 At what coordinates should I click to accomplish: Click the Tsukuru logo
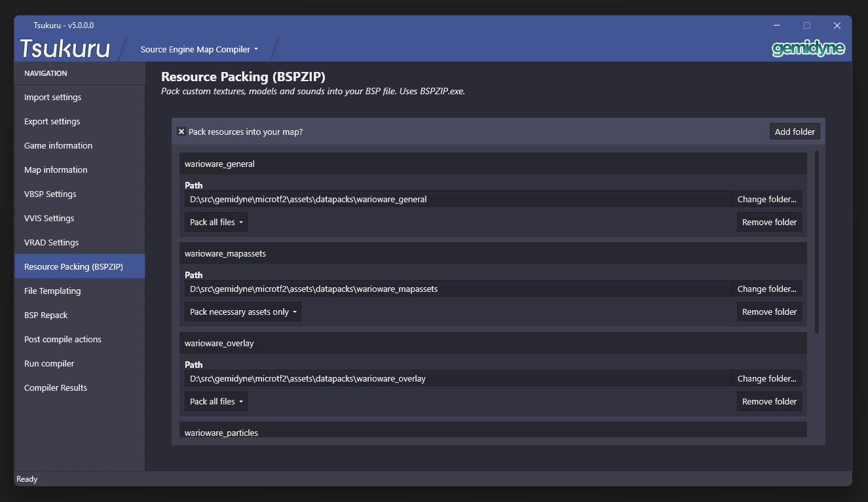[x=64, y=48]
